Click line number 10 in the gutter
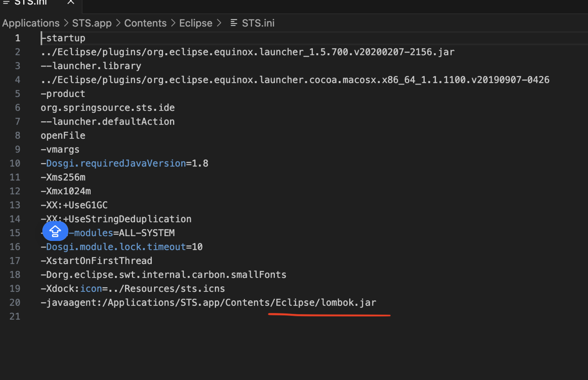 click(15, 163)
